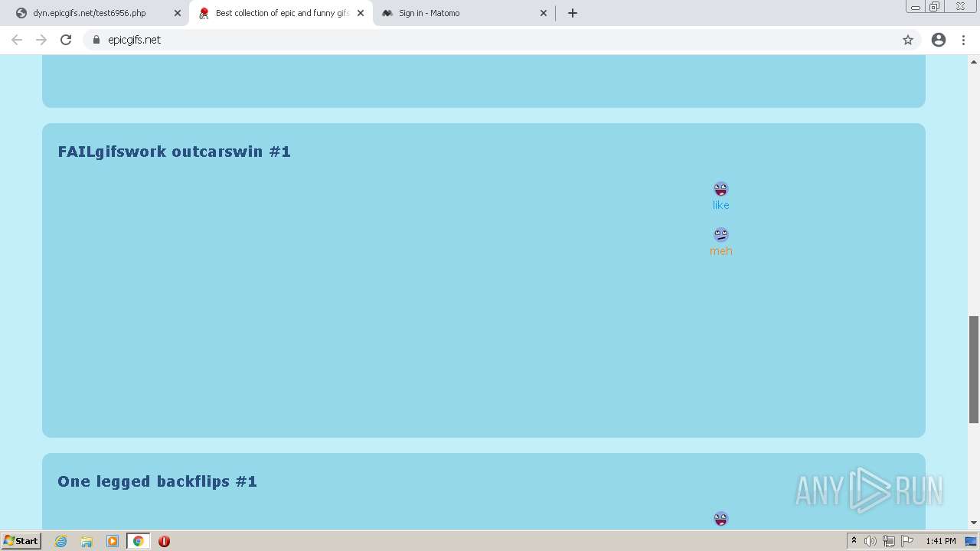Select the Best collection of epic gifs tab
This screenshot has width=980, height=551.
281,13
